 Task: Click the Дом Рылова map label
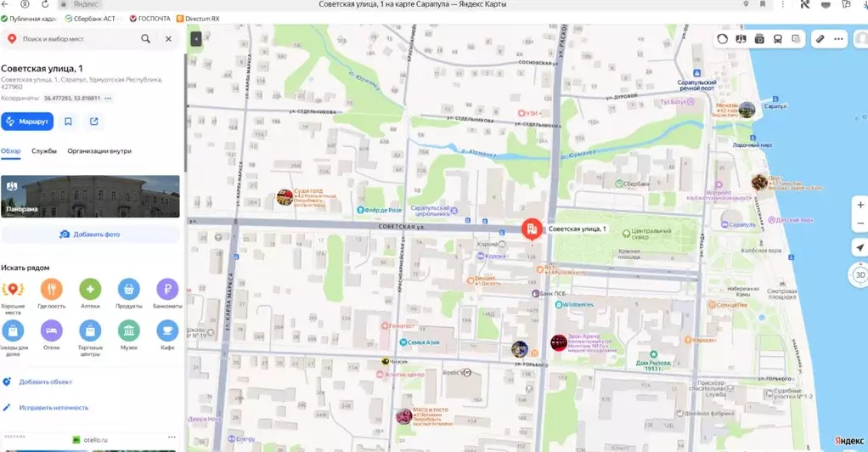coord(653,365)
